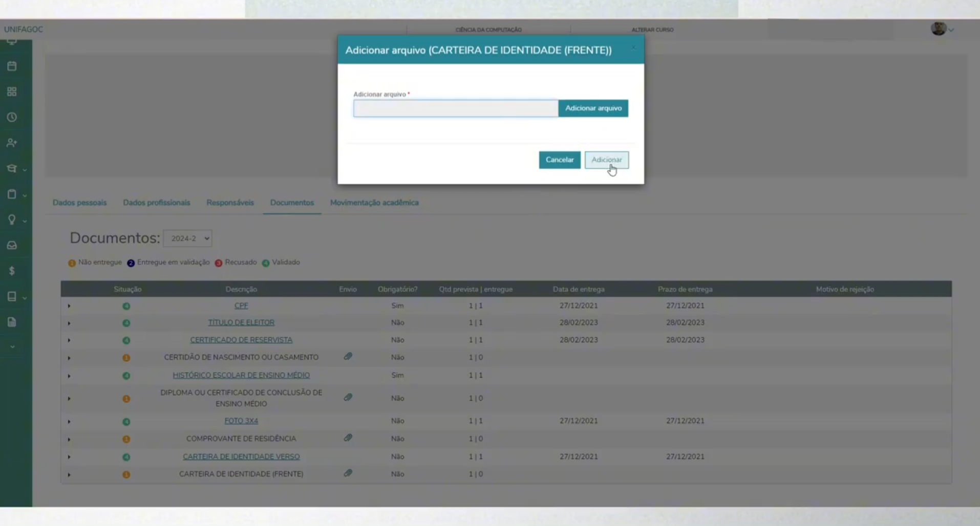Expand the CPF document row

tap(69, 306)
